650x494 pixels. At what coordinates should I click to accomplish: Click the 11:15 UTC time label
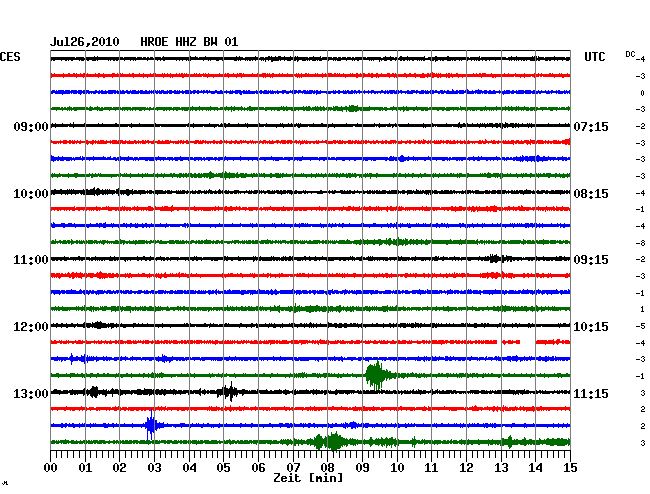tap(591, 393)
